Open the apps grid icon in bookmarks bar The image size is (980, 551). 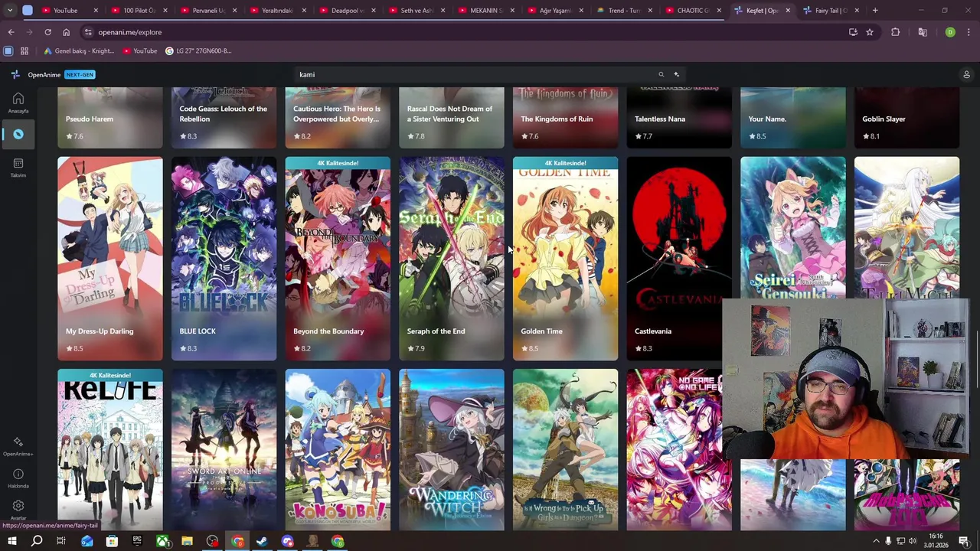click(x=24, y=51)
